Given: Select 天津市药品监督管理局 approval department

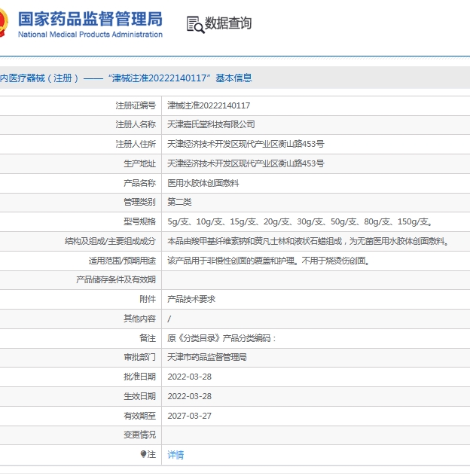Looking at the screenshot, I should 207,357.
